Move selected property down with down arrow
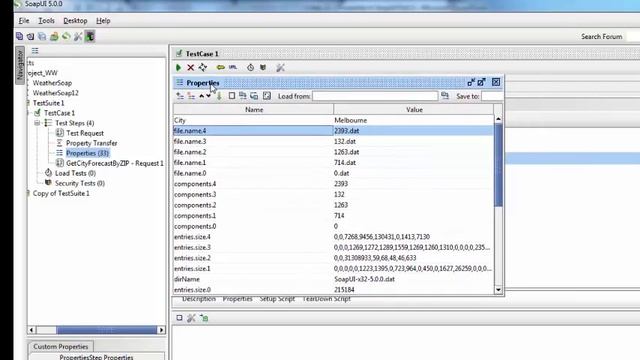 [x=209, y=96]
